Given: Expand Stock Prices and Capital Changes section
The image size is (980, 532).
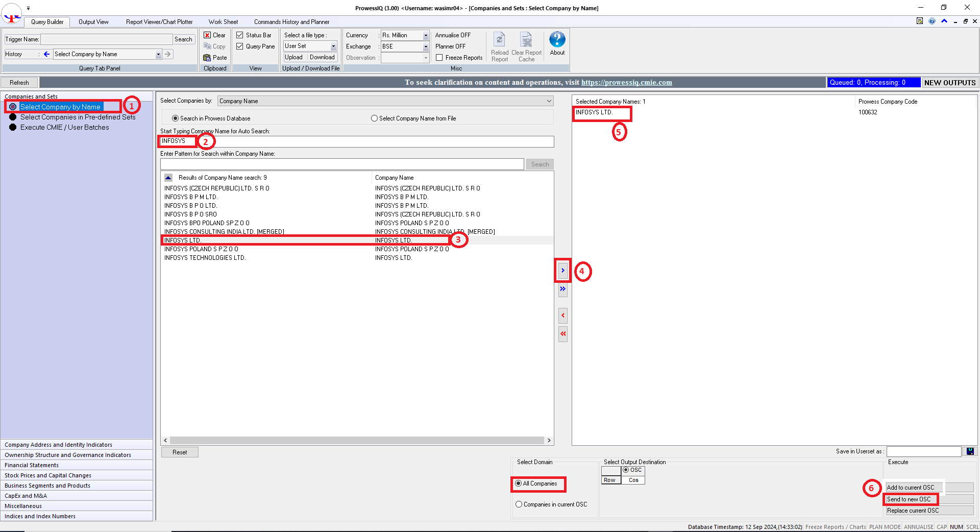Looking at the screenshot, I should [x=77, y=475].
